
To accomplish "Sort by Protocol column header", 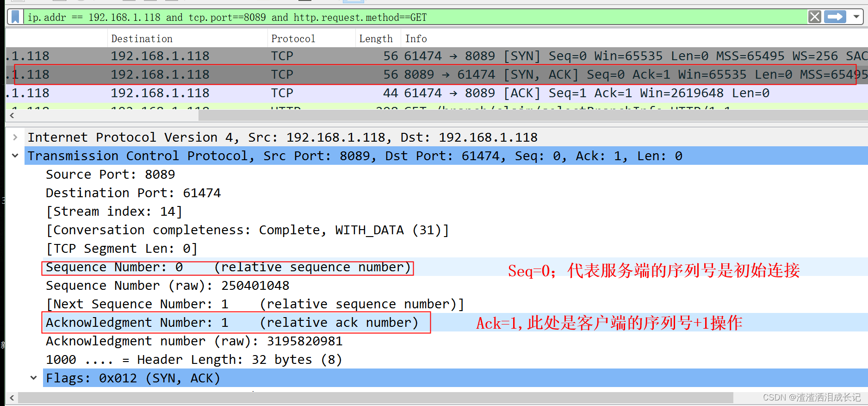I will click(x=311, y=38).
